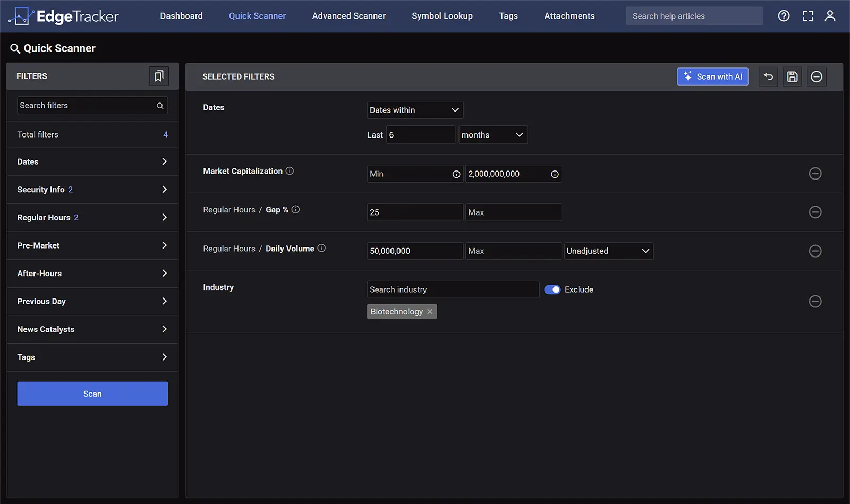Screen dimensions: 850x504
Task: Open the Unadjusted volume dropdown
Action: [608, 251]
